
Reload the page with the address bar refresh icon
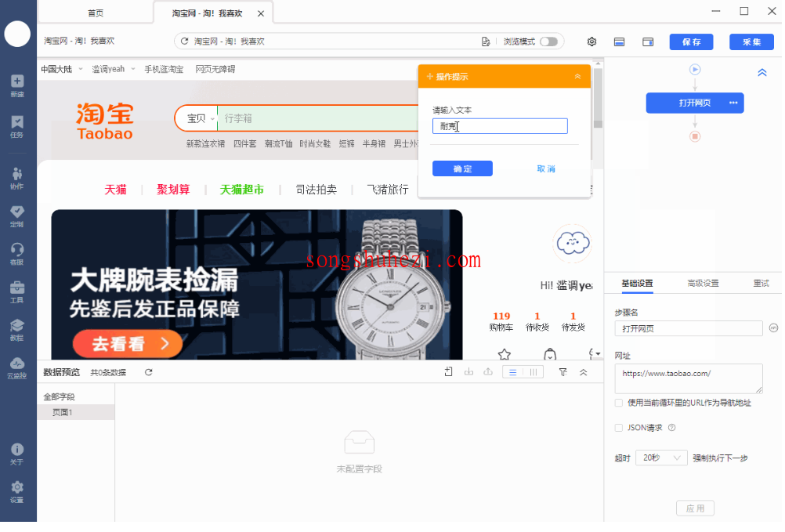tap(184, 41)
